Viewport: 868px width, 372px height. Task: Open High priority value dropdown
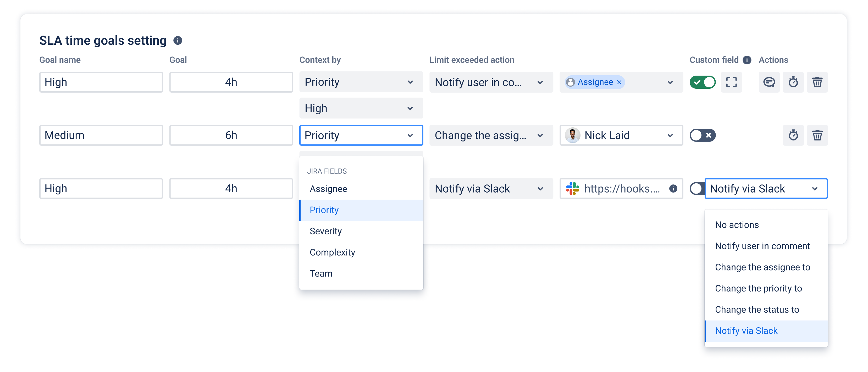(361, 108)
